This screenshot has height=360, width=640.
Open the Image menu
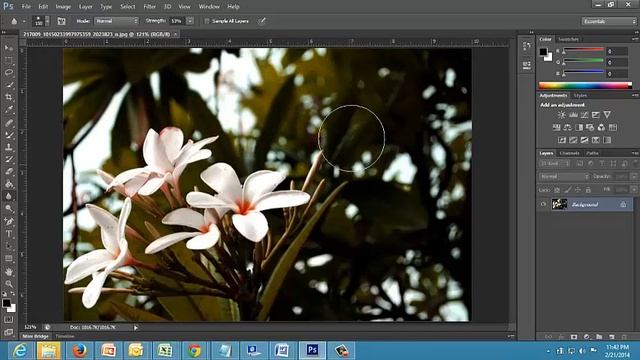[x=63, y=7]
